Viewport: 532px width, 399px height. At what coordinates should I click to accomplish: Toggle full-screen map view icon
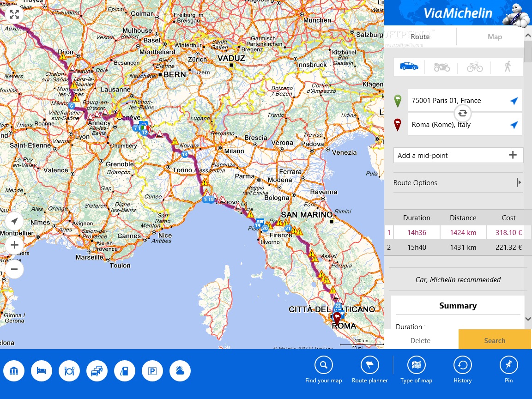pyautogui.click(x=14, y=14)
